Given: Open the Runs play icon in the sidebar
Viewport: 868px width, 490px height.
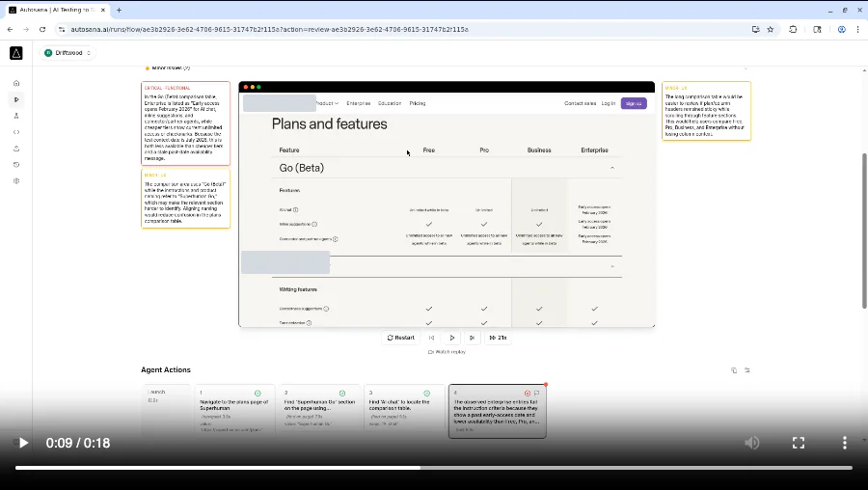Looking at the screenshot, I should (x=16, y=99).
